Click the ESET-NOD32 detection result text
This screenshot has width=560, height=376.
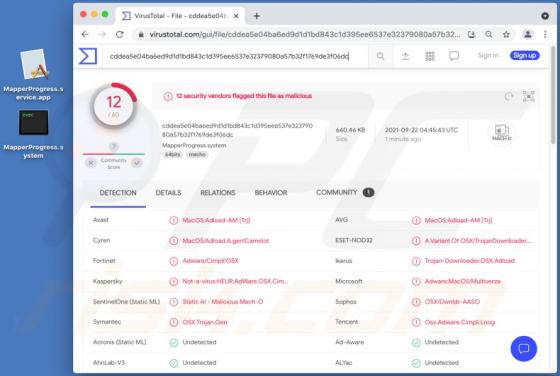[478, 241]
